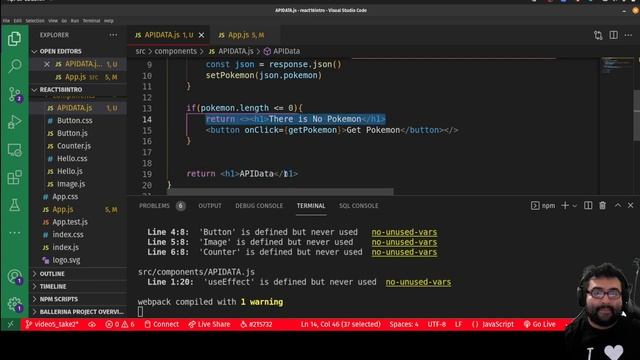Click Connect in the status bar
Viewport: 640px width, 360px height.
(x=162, y=324)
